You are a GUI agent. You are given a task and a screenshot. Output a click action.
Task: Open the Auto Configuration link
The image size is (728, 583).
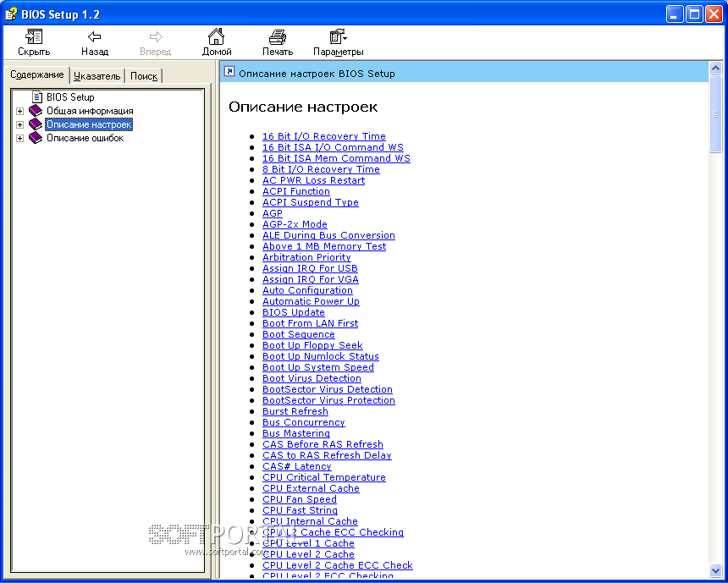pos(307,290)
